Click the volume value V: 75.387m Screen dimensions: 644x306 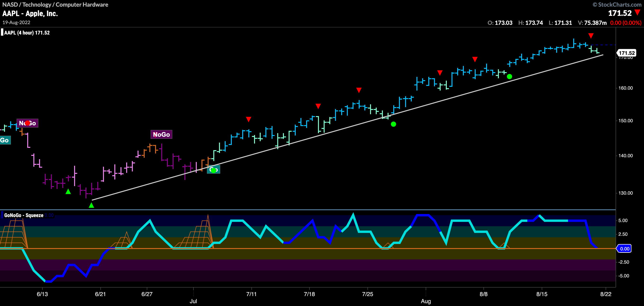592,23
